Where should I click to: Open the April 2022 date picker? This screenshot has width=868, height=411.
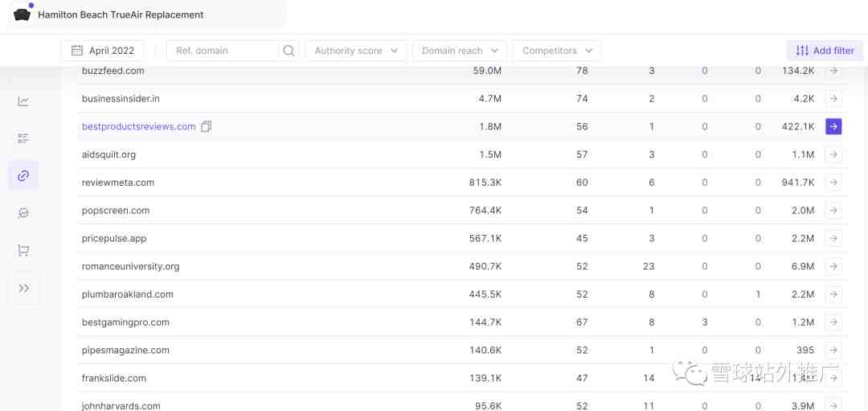103,51
